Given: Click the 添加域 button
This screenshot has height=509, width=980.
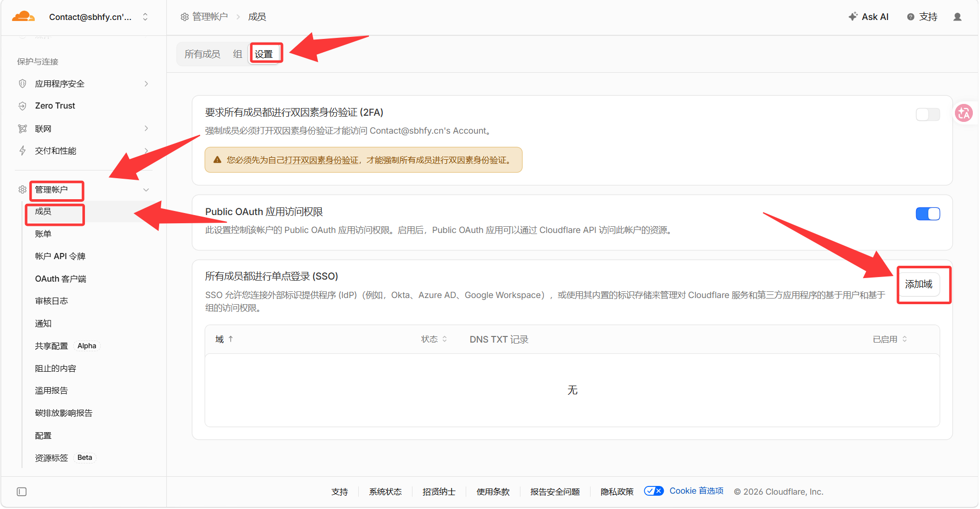Looking at the screenshot, I should [x=919, y=284].
